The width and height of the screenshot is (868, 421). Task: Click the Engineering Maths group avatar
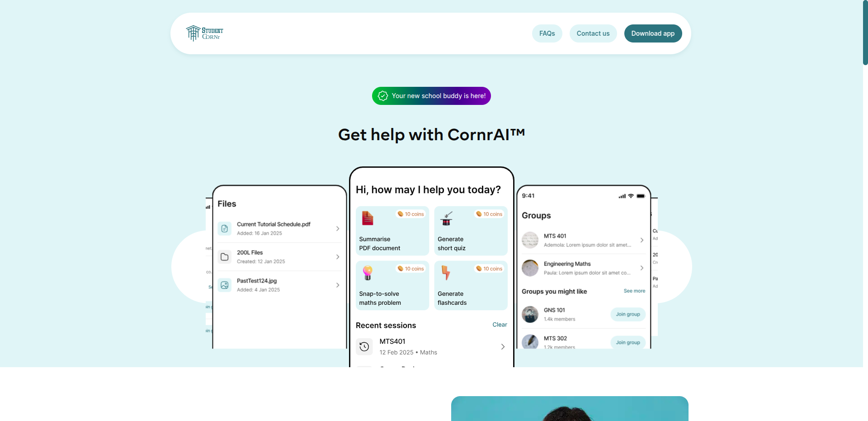tap(530, 268)
